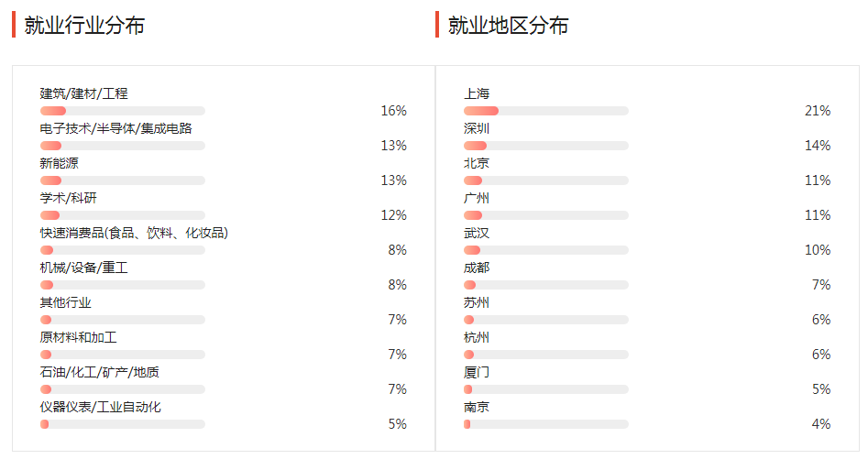The width and height of the screenshot is (868, 459).
Task: Click the 21% value for 上海
Action: pos(818,111)
